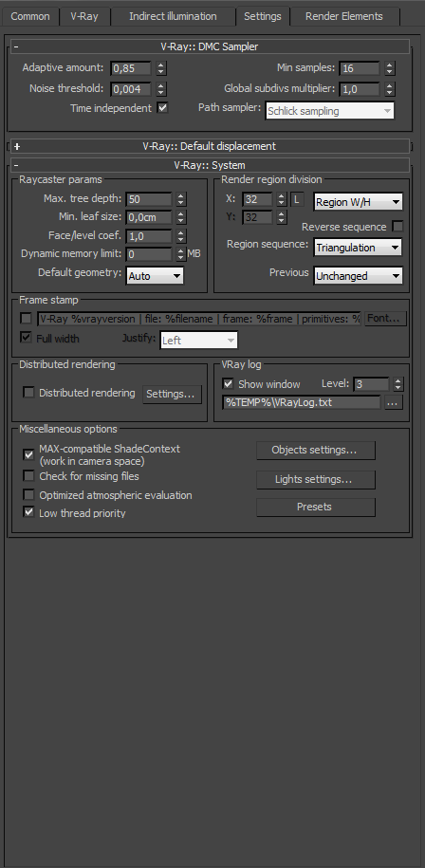Screen dimensions: 425x868
Task: Toggle the Full width checkbox
Action: (x=26, y=337)
